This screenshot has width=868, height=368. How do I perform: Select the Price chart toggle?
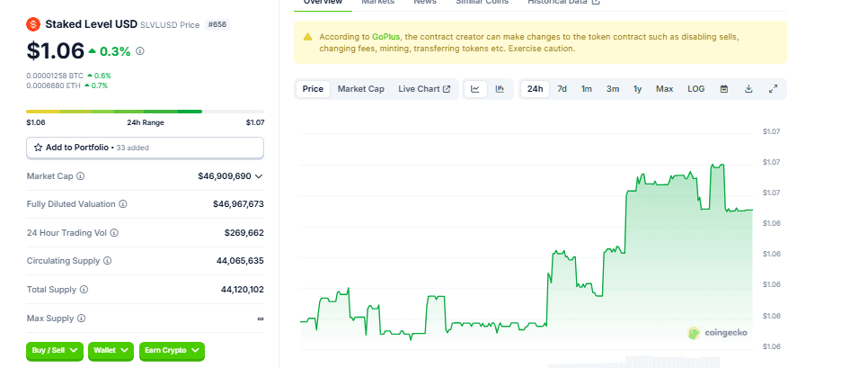click(x=313, y=89)
